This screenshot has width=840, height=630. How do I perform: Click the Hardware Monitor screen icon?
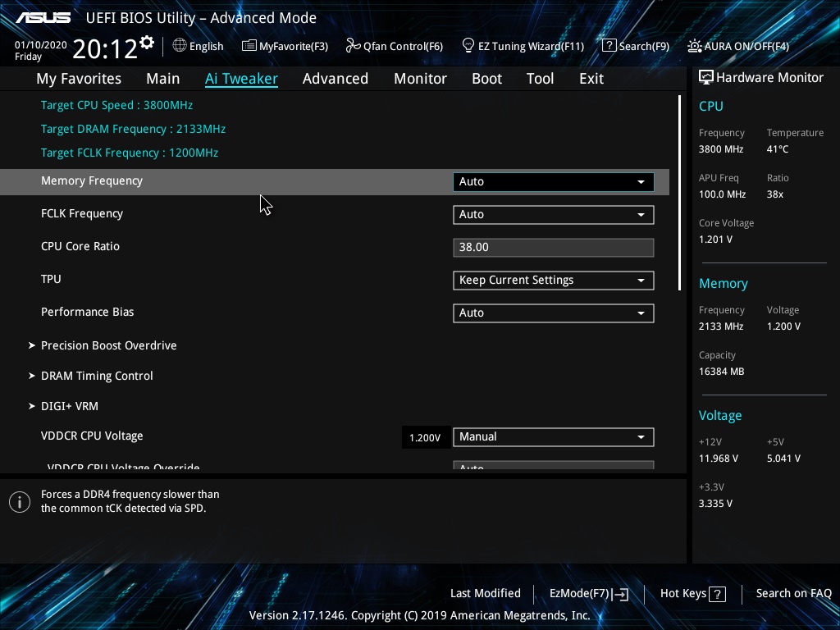[706, 77]
